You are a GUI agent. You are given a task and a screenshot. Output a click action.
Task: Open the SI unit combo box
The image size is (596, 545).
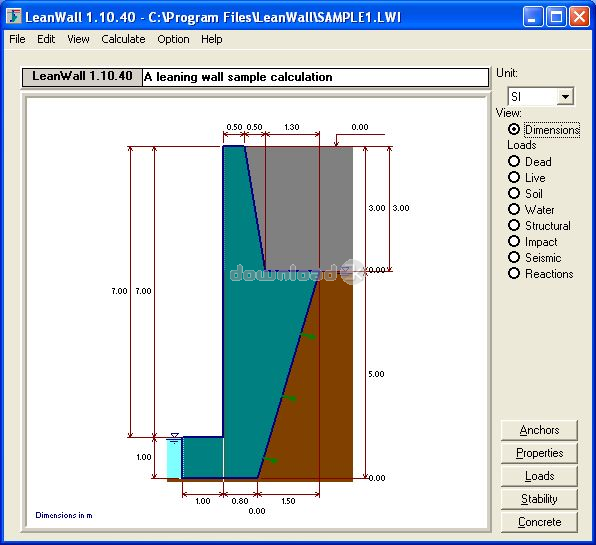(x=540, y=97)
